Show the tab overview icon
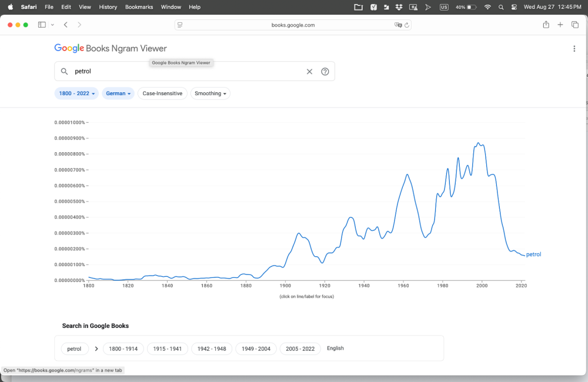The width and height of the screenshot is (588, 382). click(575, 25)
